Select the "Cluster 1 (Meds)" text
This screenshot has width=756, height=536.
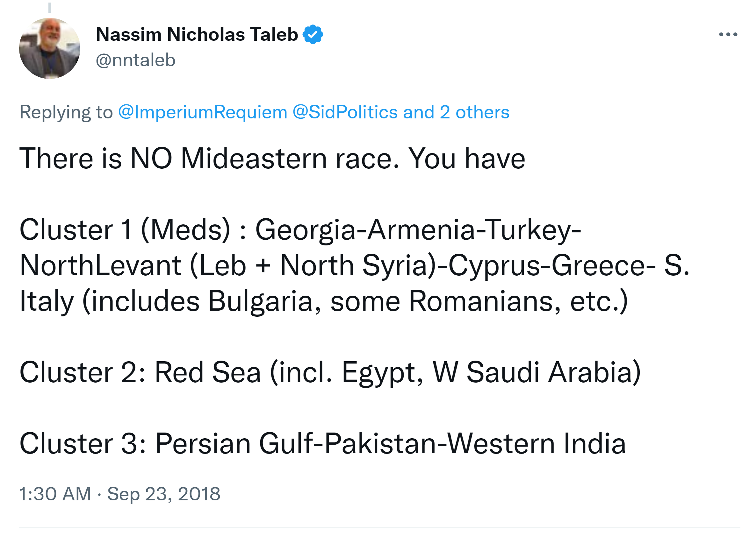(125, 230)
